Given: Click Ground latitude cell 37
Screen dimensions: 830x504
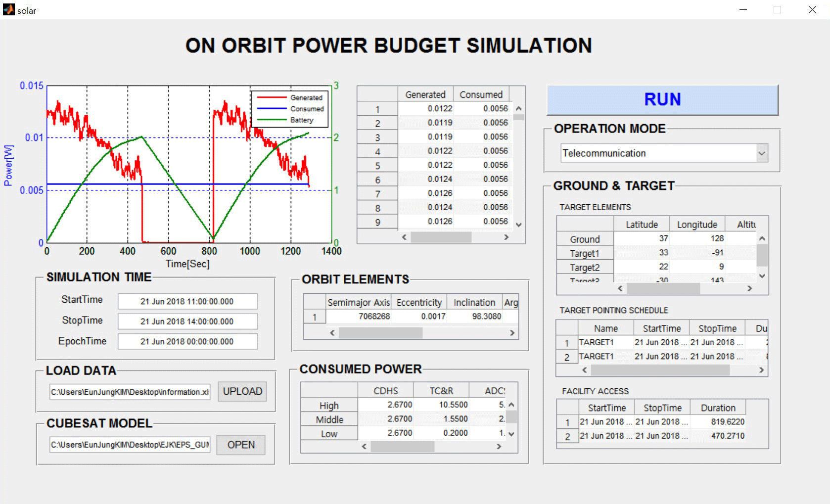Looking at the screenshot, I should (x=642, y=238).
